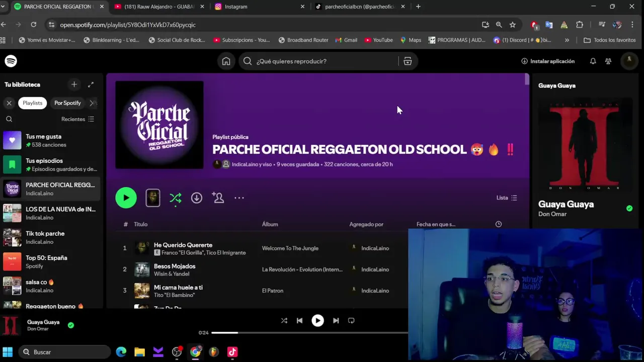The image size is (644, 362).
Task: Sort by Título column header
Action: coord(140,224)
